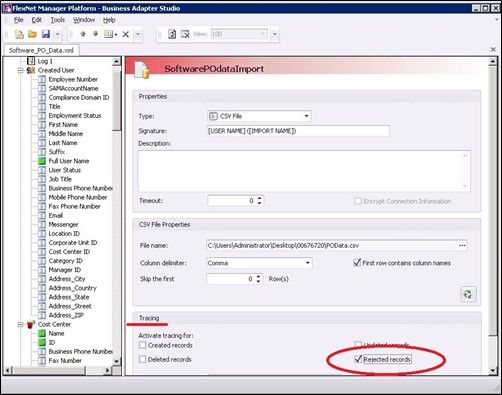This screenshot has height=395, width=502.
Task: Click the field icon beside Manager ID
Action: (42, 270)
